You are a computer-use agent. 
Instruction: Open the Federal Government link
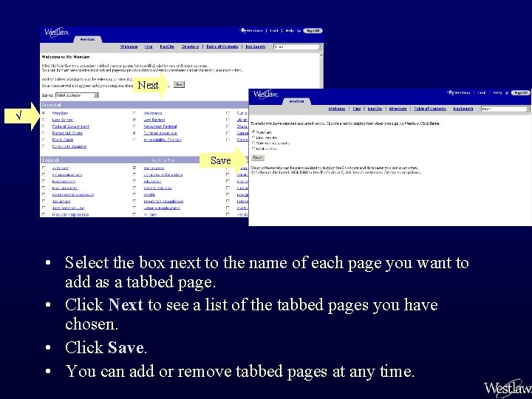(71, 126)
